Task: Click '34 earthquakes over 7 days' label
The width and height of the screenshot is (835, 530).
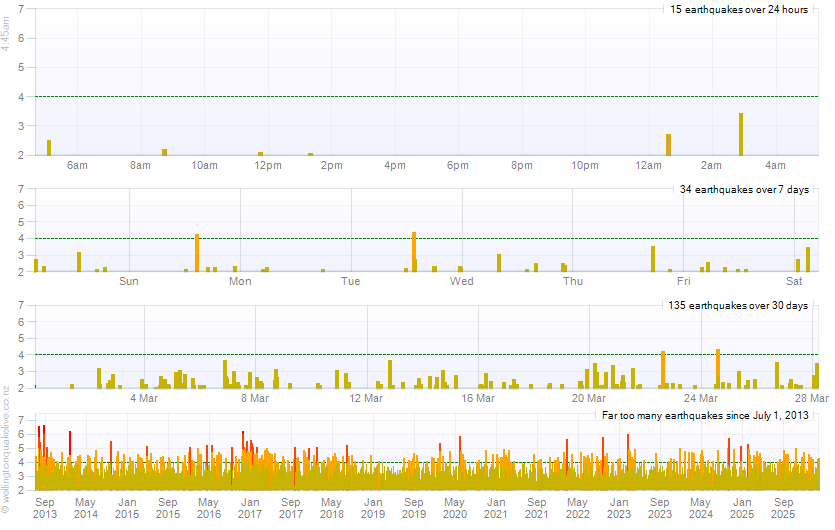Action: pyautogui.click(x=744, y=190)
